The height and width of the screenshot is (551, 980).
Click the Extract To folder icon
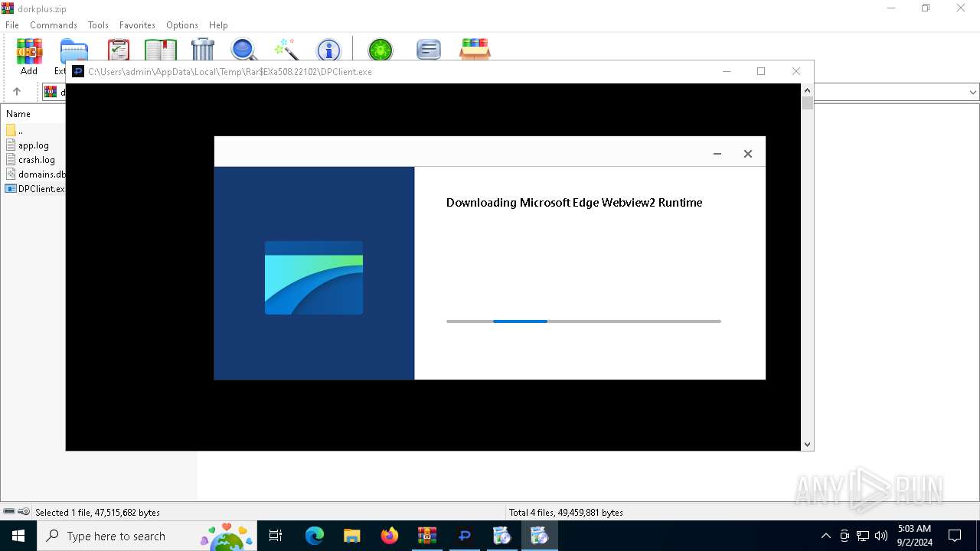pyautogui.click(x=74, y=51)
